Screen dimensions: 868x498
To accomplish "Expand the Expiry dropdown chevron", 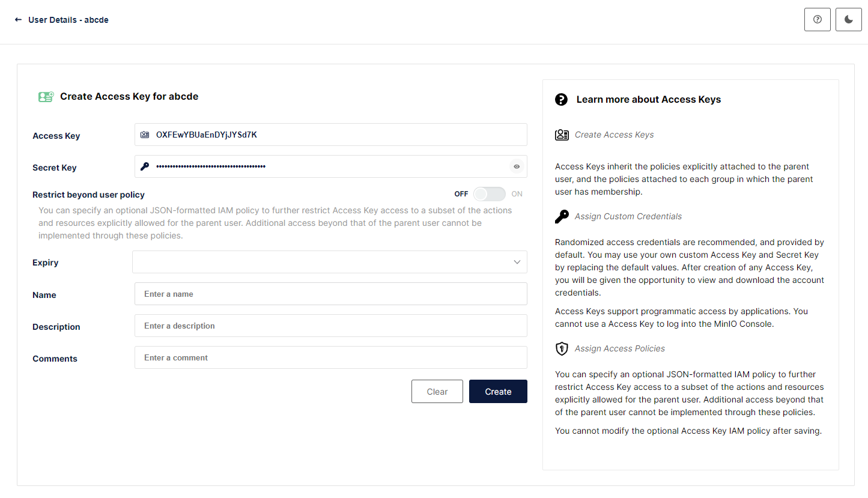I will point(517,262).
